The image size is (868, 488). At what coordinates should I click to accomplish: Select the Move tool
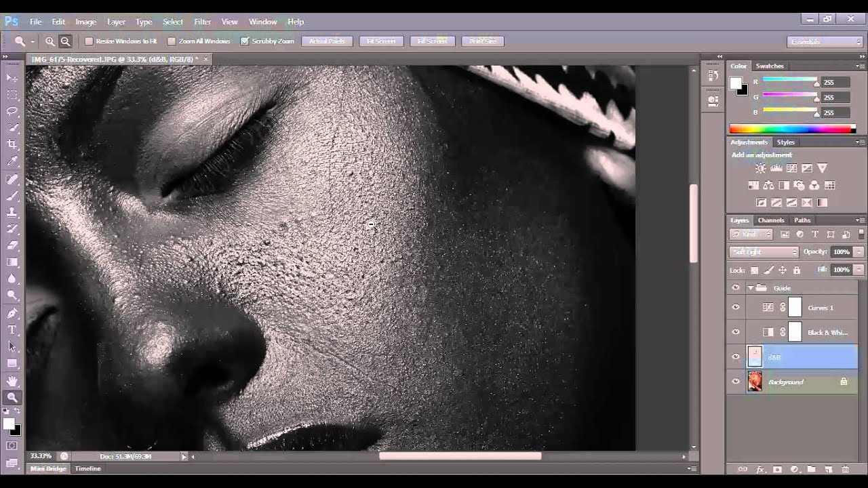point(12,79)
